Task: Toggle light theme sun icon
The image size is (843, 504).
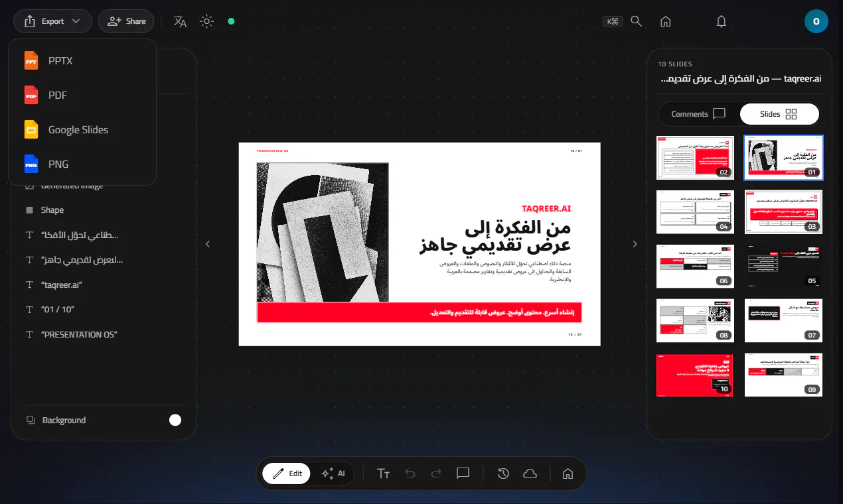Action: 207,21
